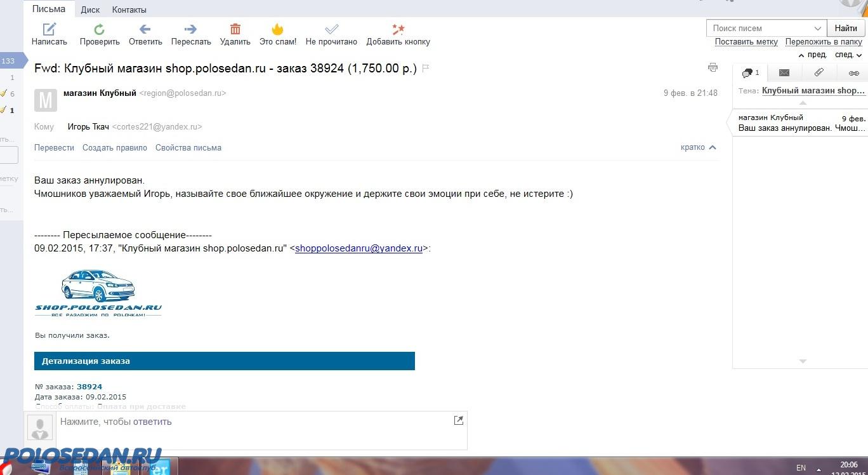This screenshot has height=475, width=868.
Task: Open the shoppolosedanru@yandex.ru email link
Action: pyautogui.click(x=358, y=248)
